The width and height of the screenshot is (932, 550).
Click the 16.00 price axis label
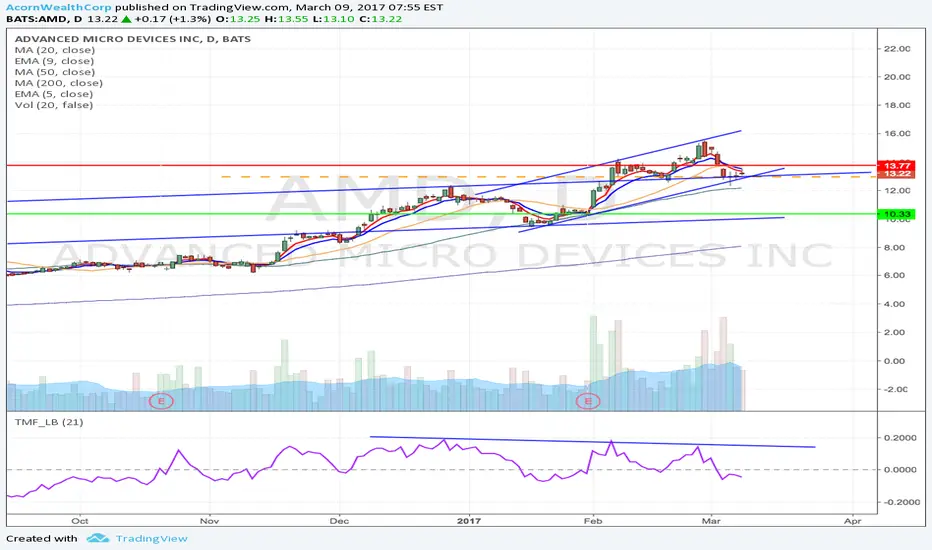897,133
